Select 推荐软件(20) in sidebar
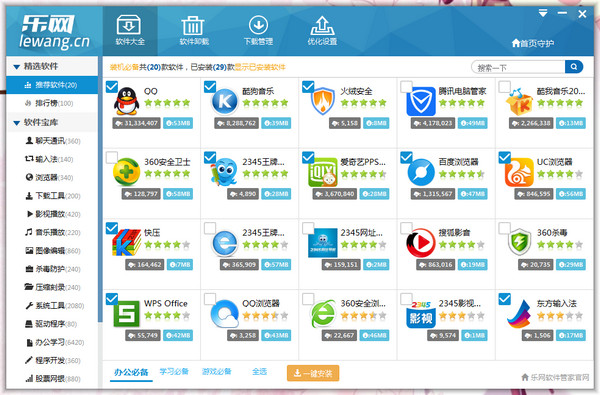This screenshot has height=395, width=600. coord(52,85)
